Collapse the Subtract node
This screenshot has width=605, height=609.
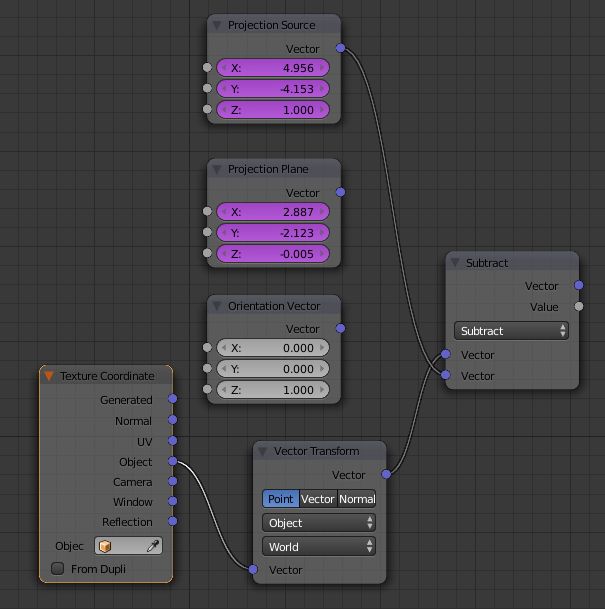[x=455, y=263]
